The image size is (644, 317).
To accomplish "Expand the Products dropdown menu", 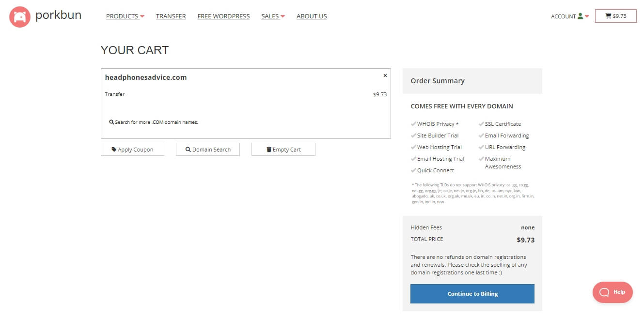I will pyautogui.click(x=125, y=16).
